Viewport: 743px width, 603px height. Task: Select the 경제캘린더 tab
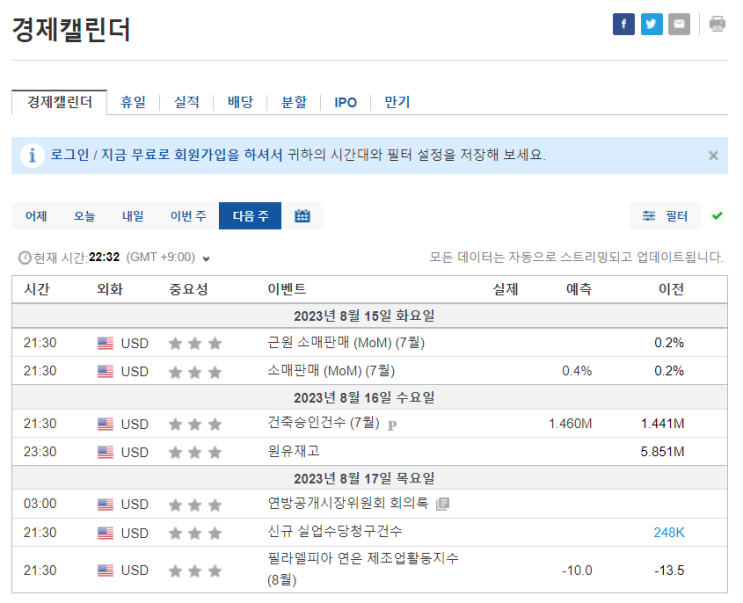pos(60,102)
